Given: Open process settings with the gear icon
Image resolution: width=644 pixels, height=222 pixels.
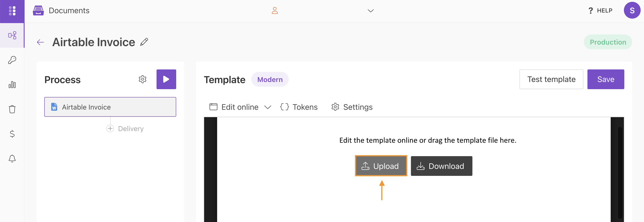Looking at the screenshot, I should (x=142, y=80).
